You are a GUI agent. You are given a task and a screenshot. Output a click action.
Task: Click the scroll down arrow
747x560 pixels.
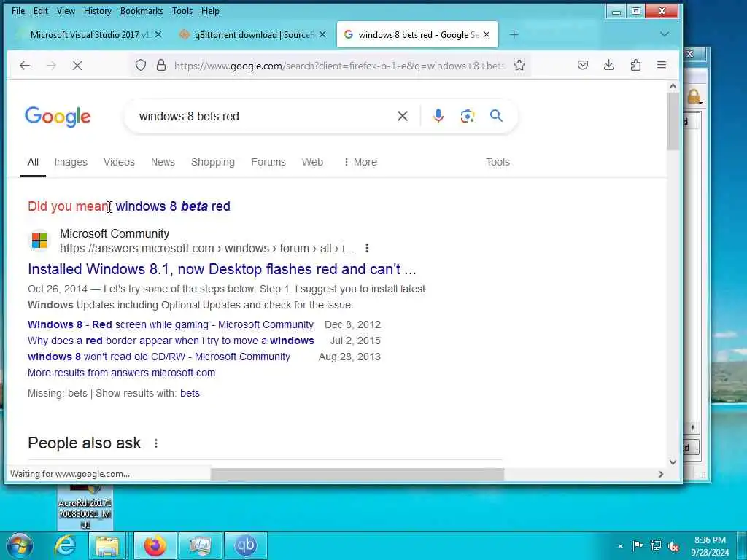point(673,462)
